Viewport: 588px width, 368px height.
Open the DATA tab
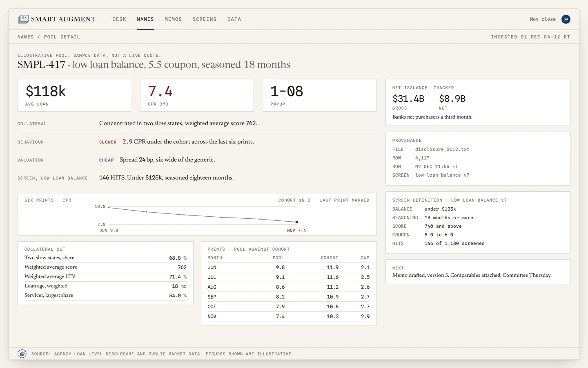tap(234, 19)
